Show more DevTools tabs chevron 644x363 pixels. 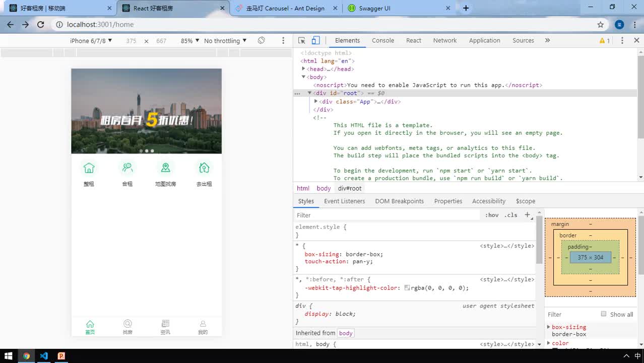click(x=548, y=40)
